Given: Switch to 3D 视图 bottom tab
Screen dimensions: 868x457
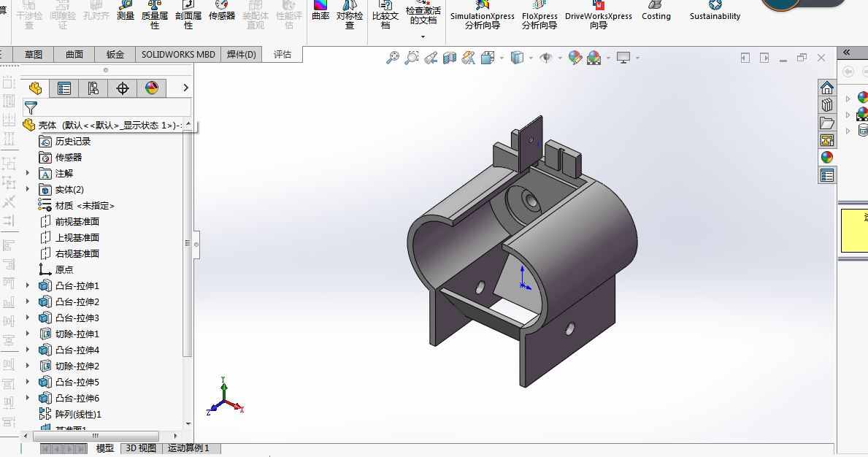Looking at the screenshot, I should click(x=141, y=448).
